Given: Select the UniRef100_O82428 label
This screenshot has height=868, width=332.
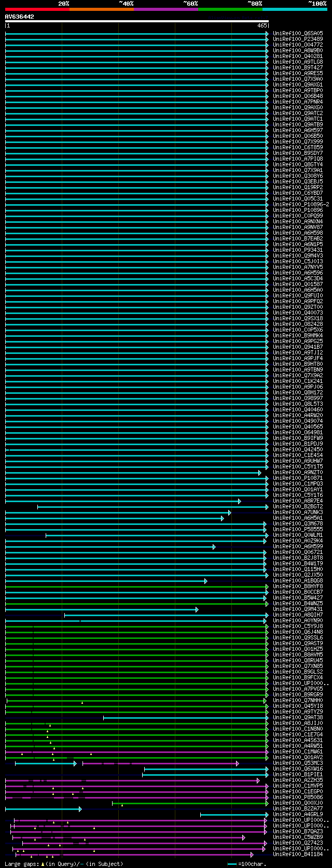Looking at the screenshot, I should click(x=298, y=324).
